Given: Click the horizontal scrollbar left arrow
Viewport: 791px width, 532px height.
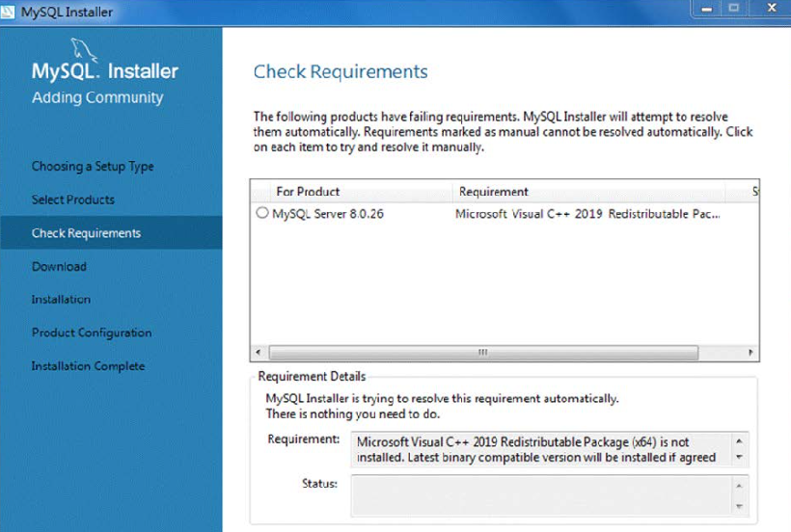Looking at the screenshot, I should click(259, 352).
